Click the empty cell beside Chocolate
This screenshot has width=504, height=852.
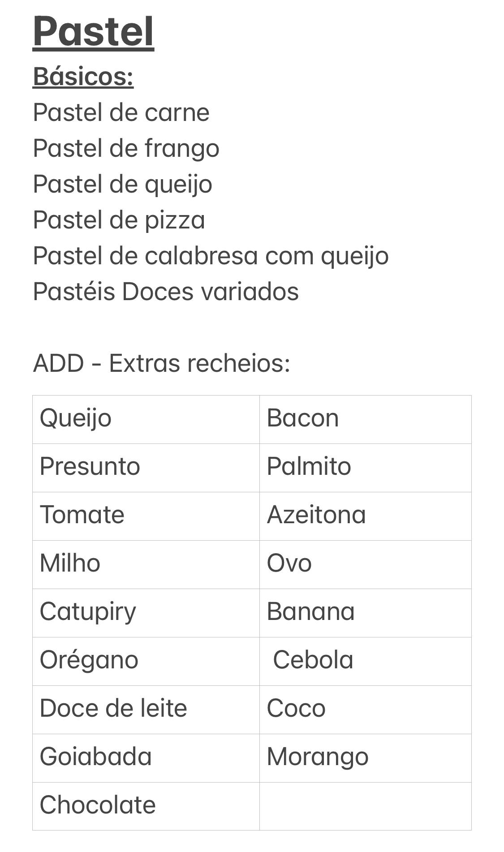coord(365,806)
